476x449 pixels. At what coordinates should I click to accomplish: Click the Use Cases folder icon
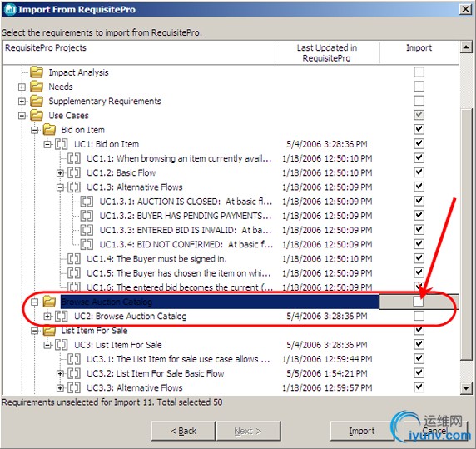click(x=37, y=115)
